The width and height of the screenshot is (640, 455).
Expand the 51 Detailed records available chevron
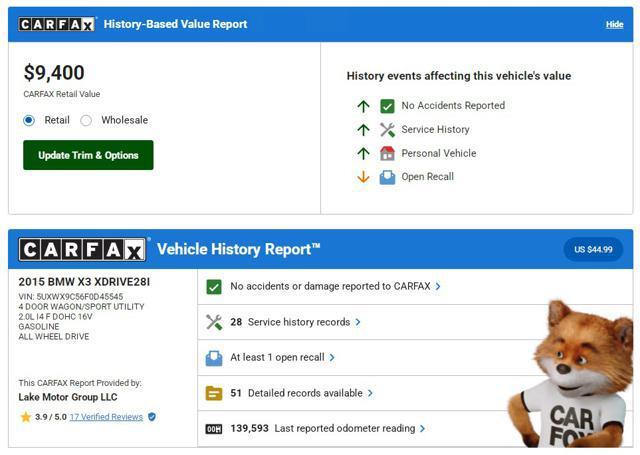point(370,393)
